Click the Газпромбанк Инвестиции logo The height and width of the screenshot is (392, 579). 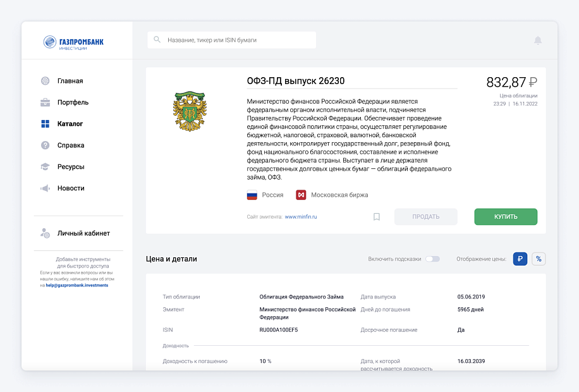(x=73, y=42)
